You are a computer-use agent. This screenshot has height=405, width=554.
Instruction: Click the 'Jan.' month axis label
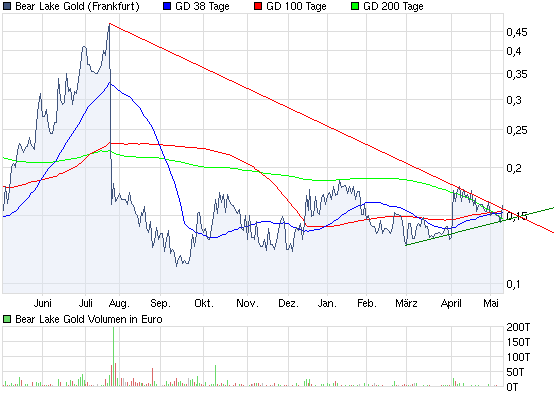[327, 303]
